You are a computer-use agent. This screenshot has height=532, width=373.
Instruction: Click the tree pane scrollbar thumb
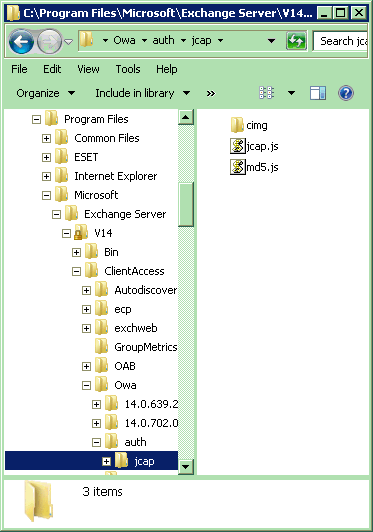point(186,204)
